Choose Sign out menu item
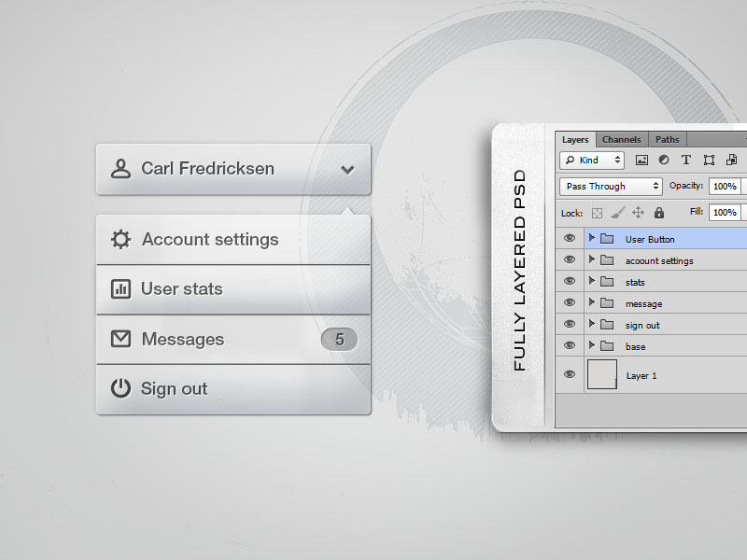 click(233, 389)
